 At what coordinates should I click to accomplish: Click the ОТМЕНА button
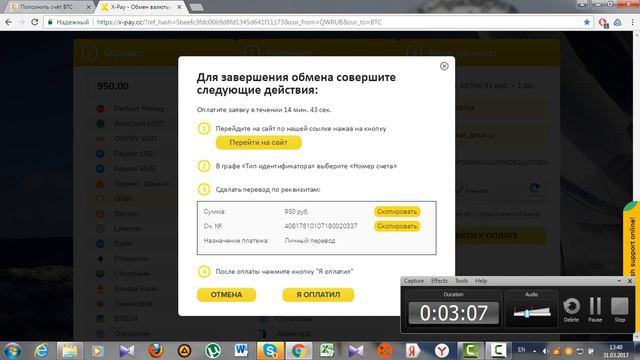coord(227,295)
